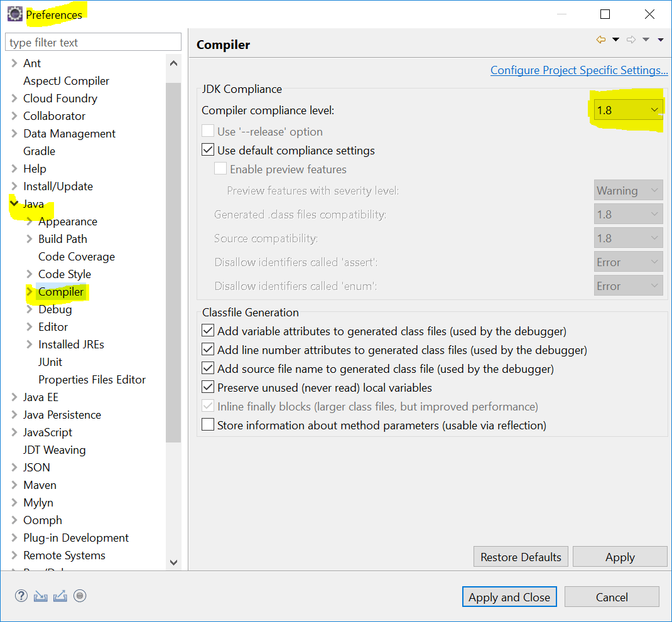The image size is (672, 622).
Task: Navigate back using the yellow back arrow
Action: coord(600,39)
